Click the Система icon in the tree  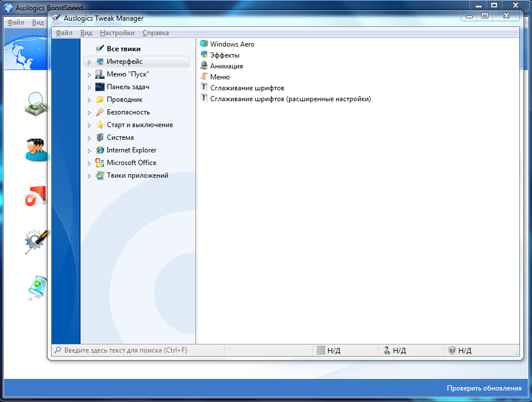click(100, 137)
